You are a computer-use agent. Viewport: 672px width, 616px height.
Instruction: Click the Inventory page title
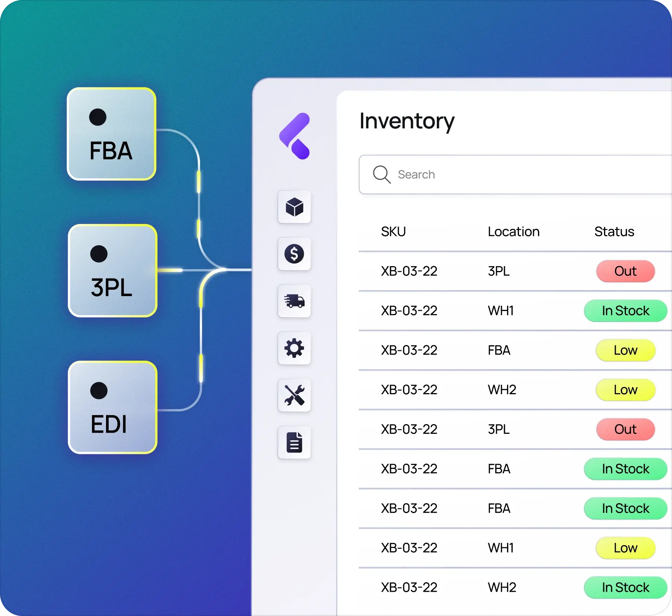407,121
